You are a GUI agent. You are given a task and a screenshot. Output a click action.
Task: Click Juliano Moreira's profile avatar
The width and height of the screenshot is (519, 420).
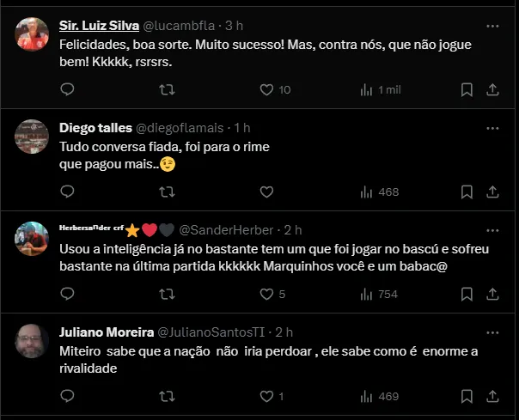click(33, 340)
